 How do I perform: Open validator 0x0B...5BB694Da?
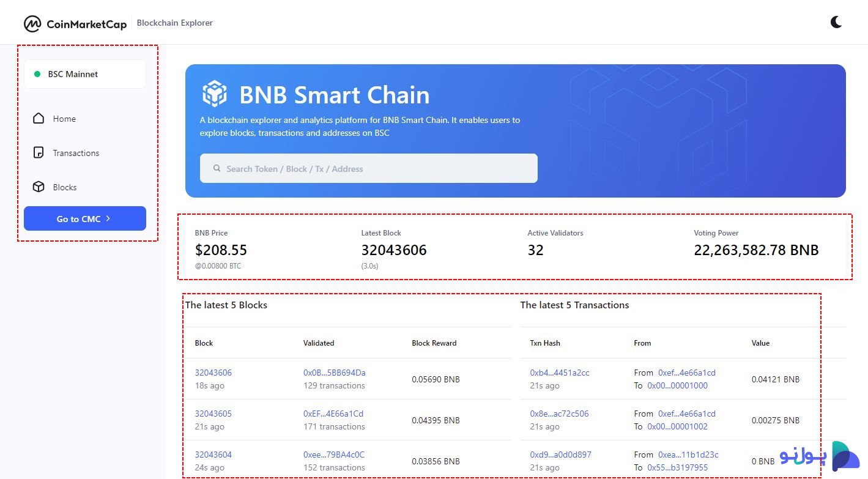point(335,373)
